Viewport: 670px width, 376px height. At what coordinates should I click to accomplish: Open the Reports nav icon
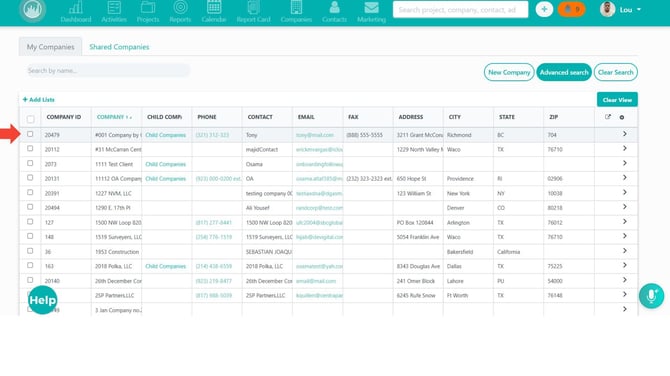pos(180,12)
